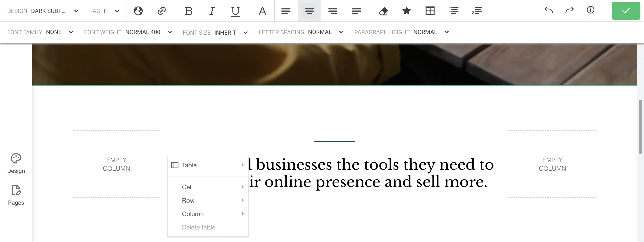Open text color A tool
The width and height of the screenshot is (644, 242).
[262, 11]
